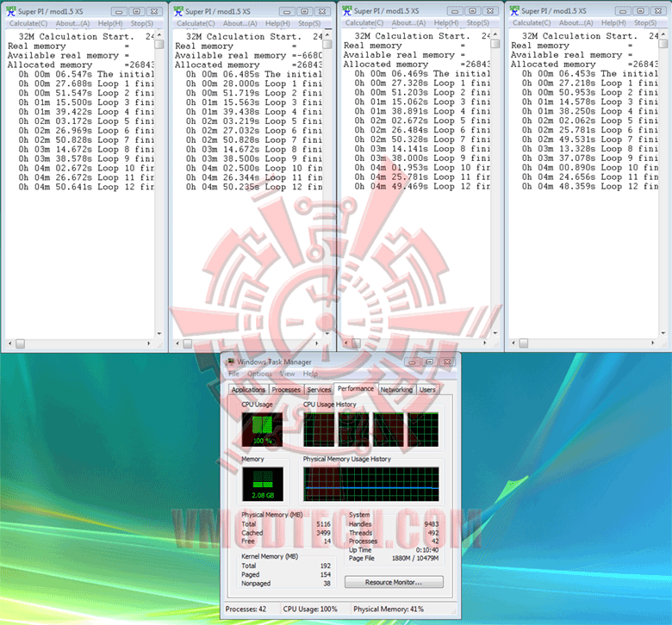Image resolution: width=672 pixels, height=625 pixels.
Task: Open Help(H) menu in first Super PI window
Action: 110,23
